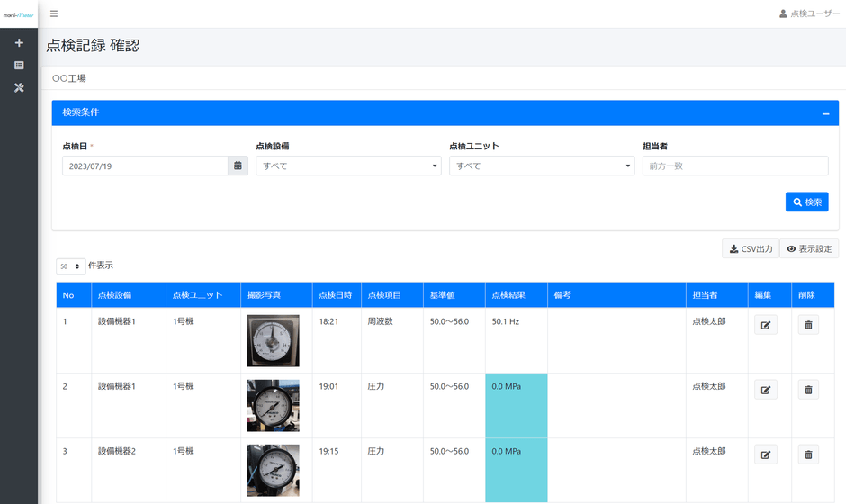Expand the 点検設備 dropdown
The height and width of the screenshot is (504, 846).
[x=348, y=166]
